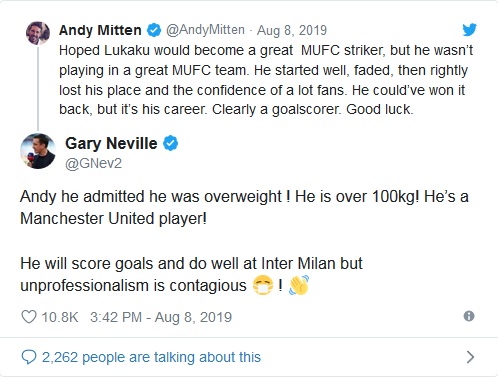
Task: Open quoted tweet date Aug 8, 2019
Action: 292,30
